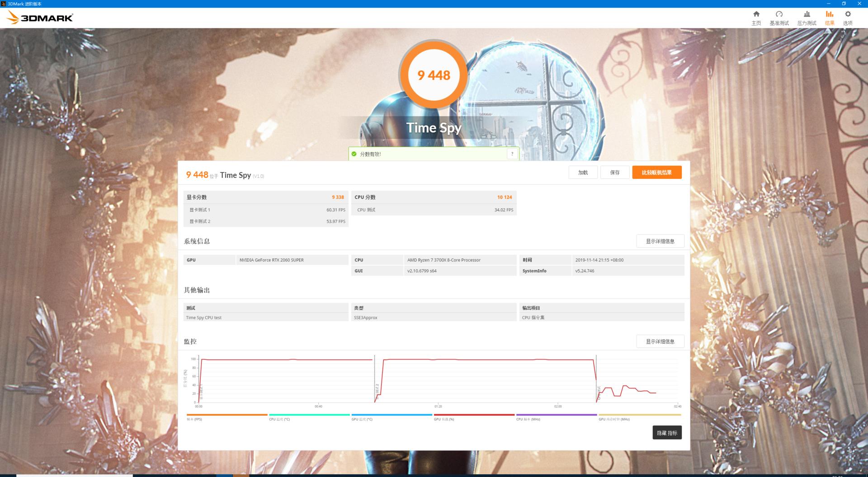868x477 pixels.
Task: Close the 3DMark window
Action: coord(859,4)
